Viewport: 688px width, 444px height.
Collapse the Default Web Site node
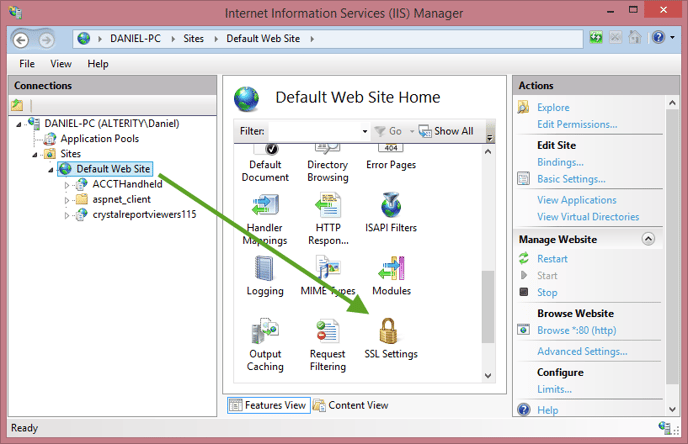coord(50,170)
